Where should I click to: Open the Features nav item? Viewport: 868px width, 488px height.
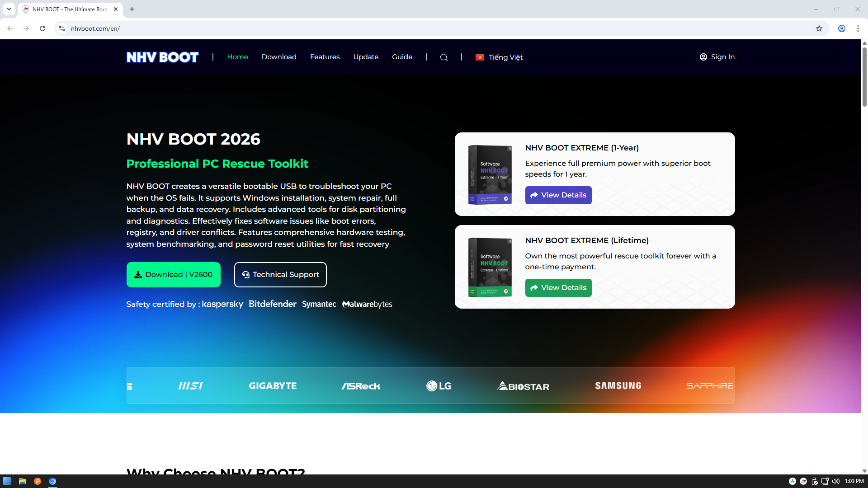click(325, 57)
